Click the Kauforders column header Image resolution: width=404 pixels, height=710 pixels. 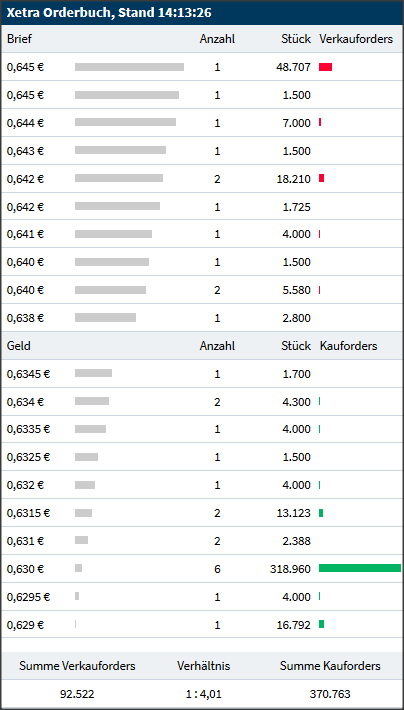(348, 346)
